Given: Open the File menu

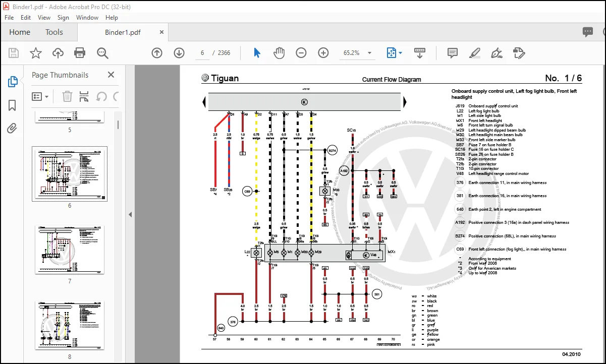Looking at the screenshot, I should (10, 17).
